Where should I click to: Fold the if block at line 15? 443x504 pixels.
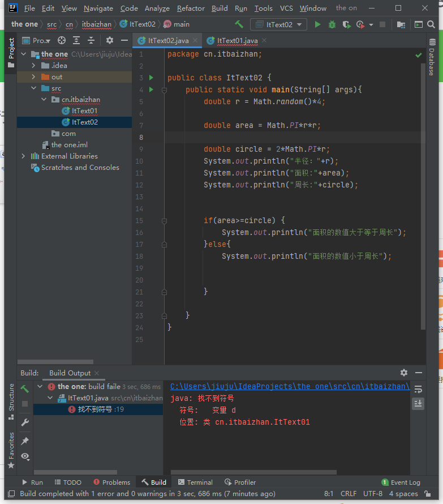coord(164,221)
